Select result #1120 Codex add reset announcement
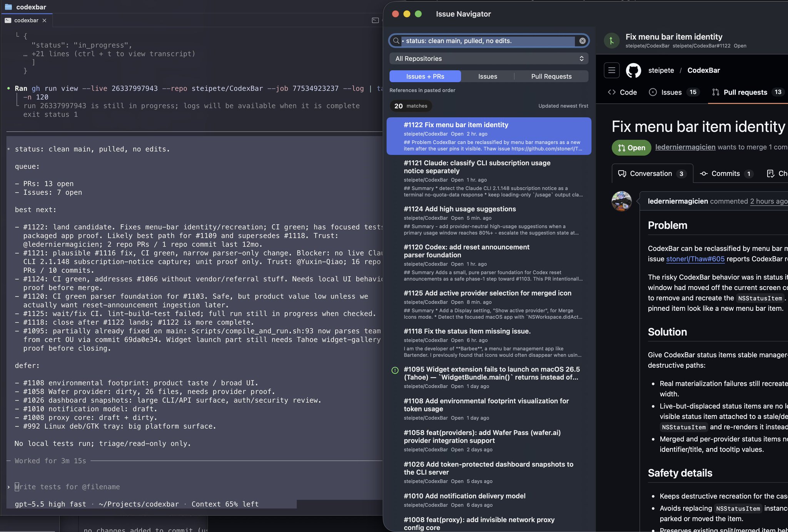788x532 pixels. point(489,263)
